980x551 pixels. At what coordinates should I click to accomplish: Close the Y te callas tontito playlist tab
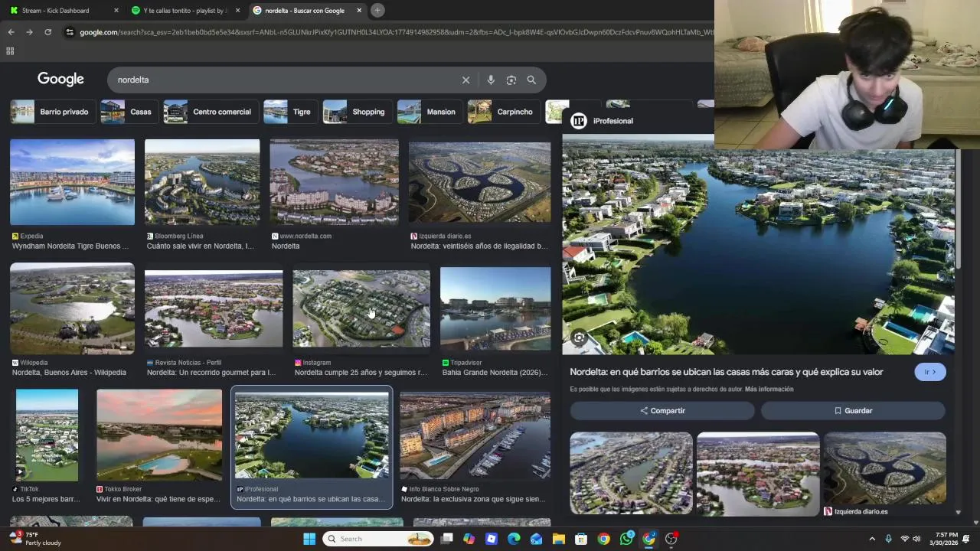237,11
